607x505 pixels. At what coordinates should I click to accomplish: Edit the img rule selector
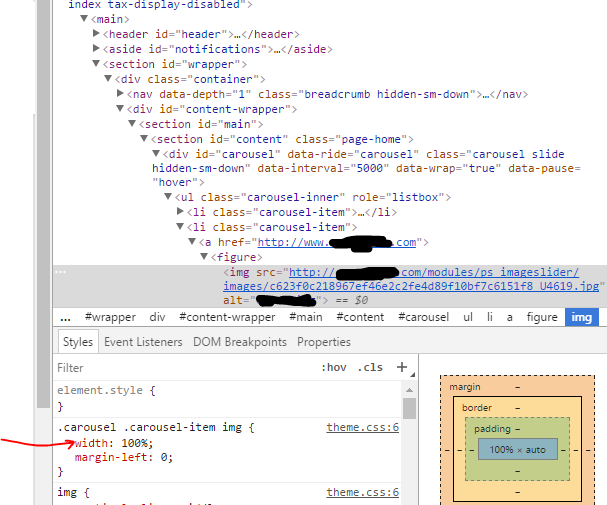[x=67, y=492]
